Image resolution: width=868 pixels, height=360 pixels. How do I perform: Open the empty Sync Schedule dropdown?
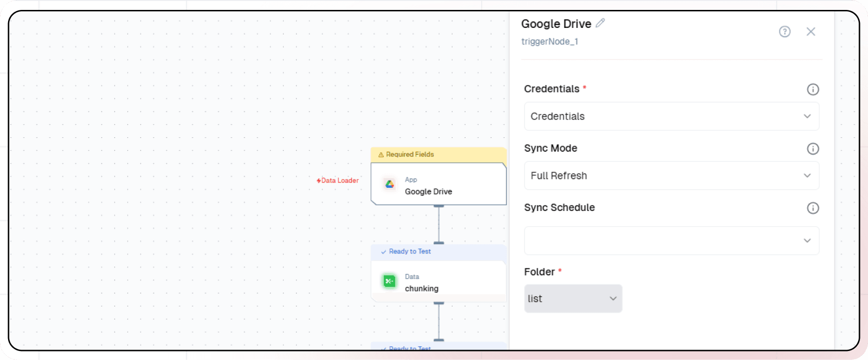[x=671, y=241]
